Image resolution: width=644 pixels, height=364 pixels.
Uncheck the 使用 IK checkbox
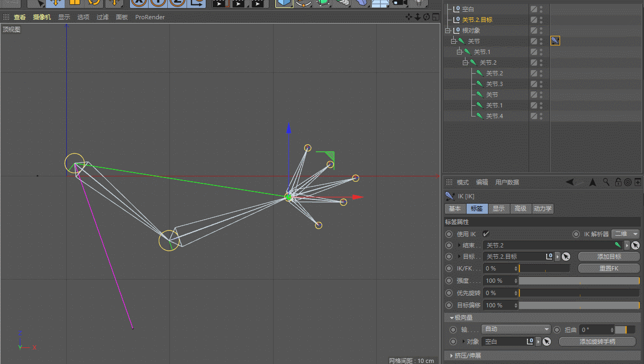(x=486, y=234)
